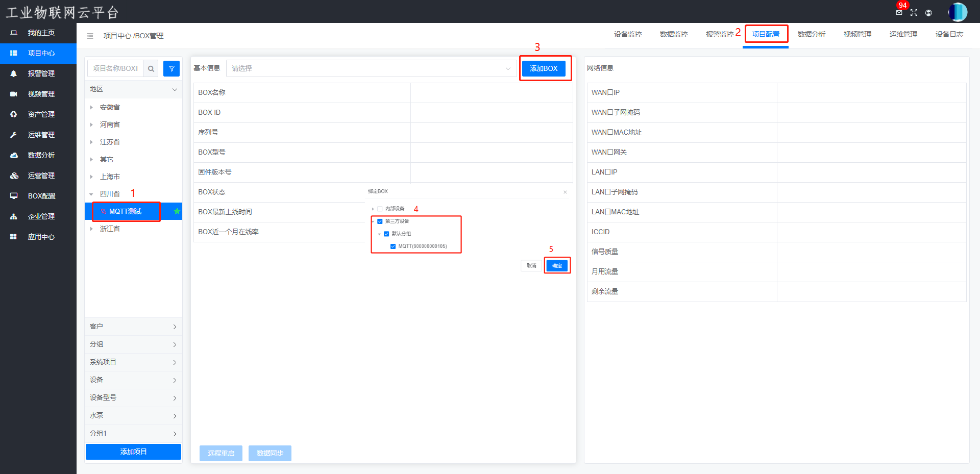Click the 确定 button in the dialog
The image size is (980, 474).
(x=557, y=266)
